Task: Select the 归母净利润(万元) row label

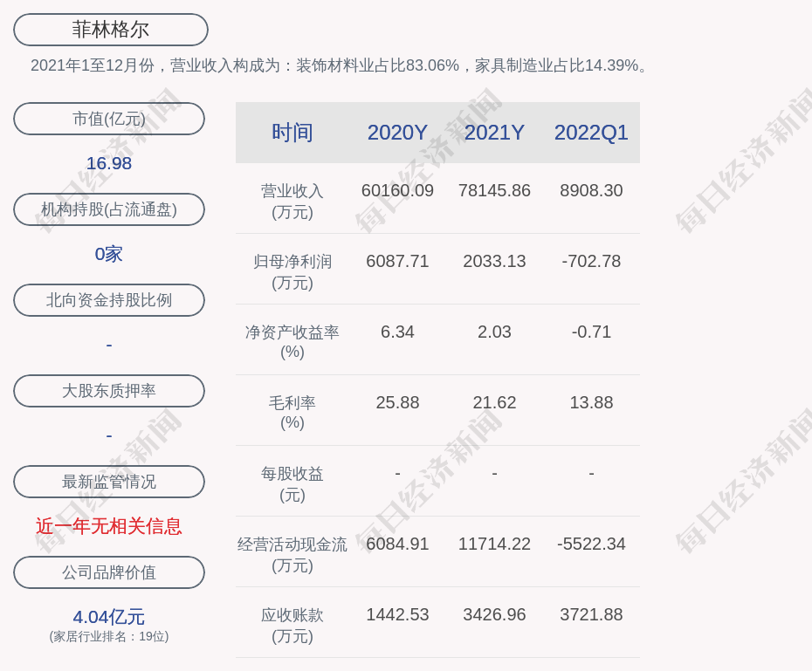Action: pos(292,271)
